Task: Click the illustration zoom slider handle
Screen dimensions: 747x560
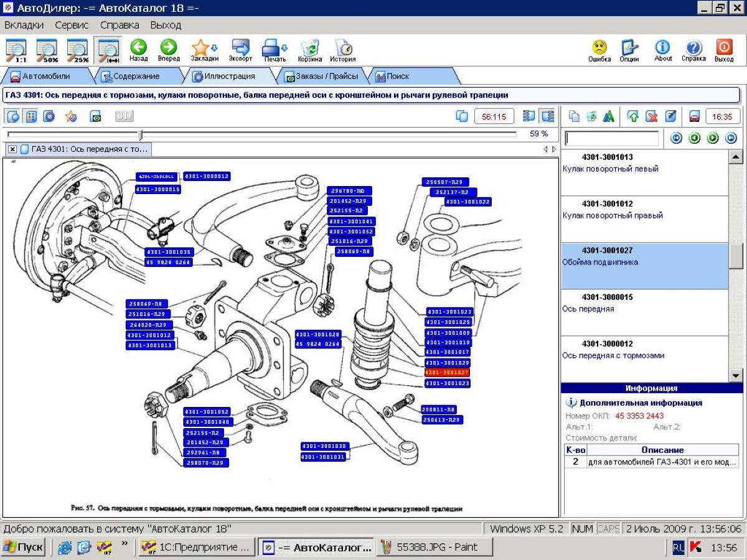Action: point(141,134)
